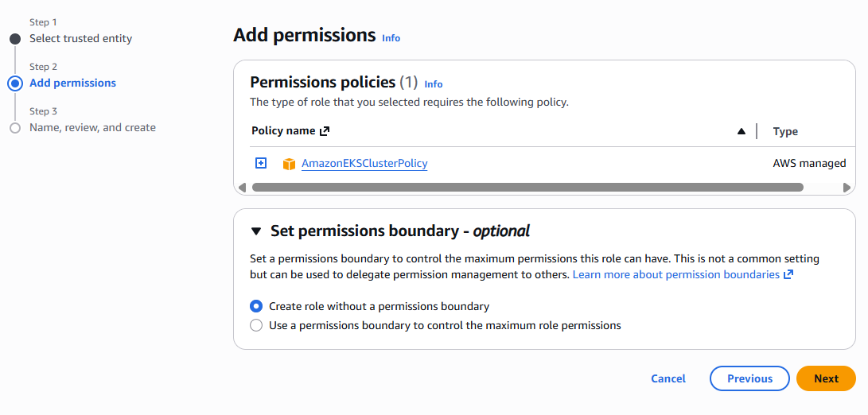Image resolution: width=868 pixels, height=415 pixels.
Task: Expand AmazonEKSClusterPolicy row details
Action: coord(261,163)
